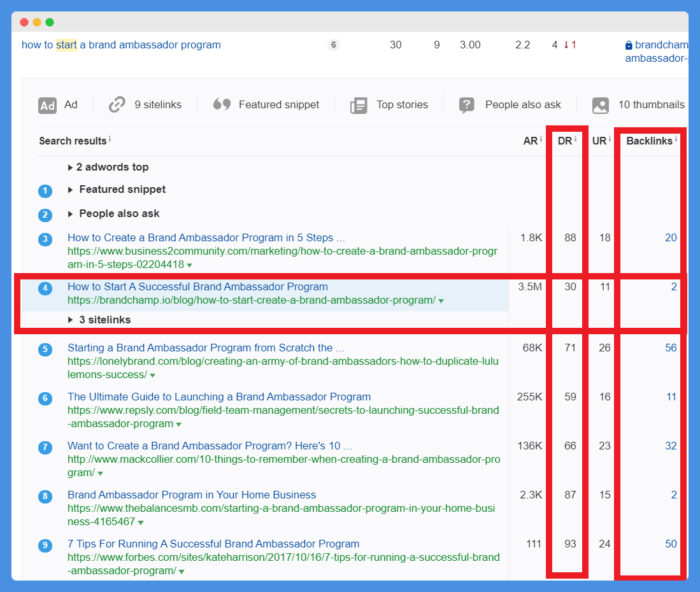The height and width of the screenshot is (592, 700).
Task: Open 'Want to Create a Brand Ambassador Program?' result
Action: 210,446
